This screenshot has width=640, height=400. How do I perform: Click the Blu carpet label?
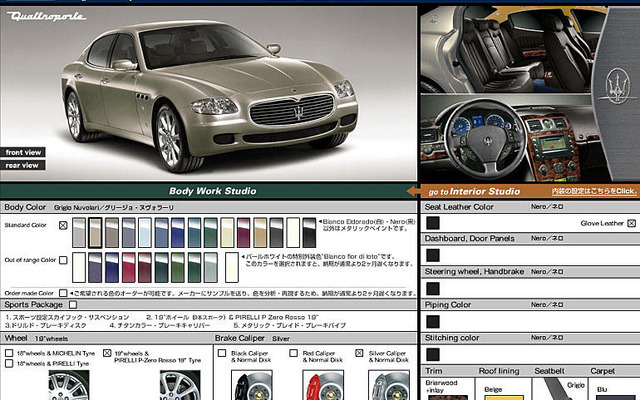602,389
